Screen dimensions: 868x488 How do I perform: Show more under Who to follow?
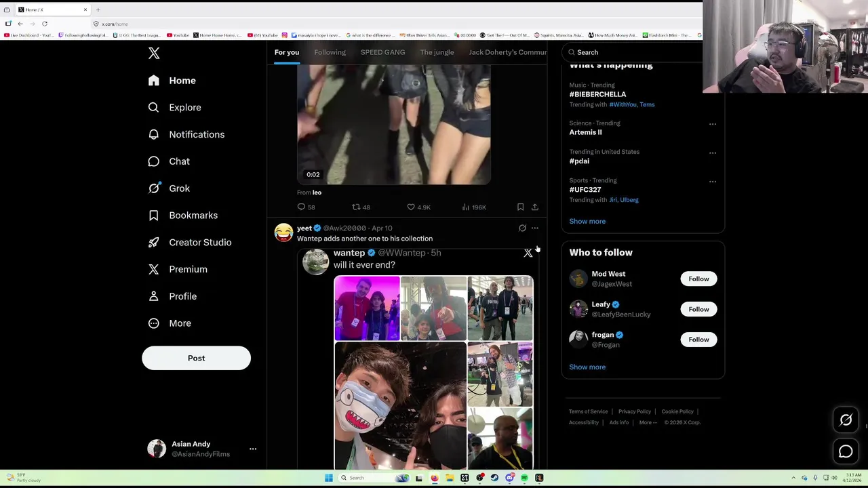(587, 367)
